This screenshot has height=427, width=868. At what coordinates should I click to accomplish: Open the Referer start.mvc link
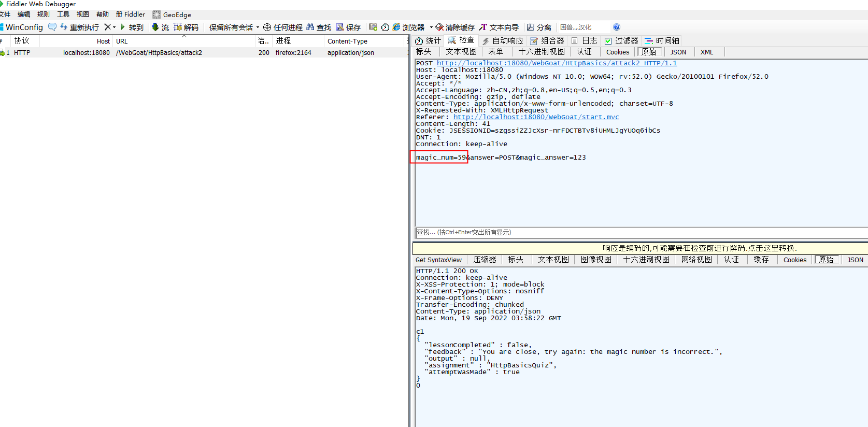click(536, 117)
